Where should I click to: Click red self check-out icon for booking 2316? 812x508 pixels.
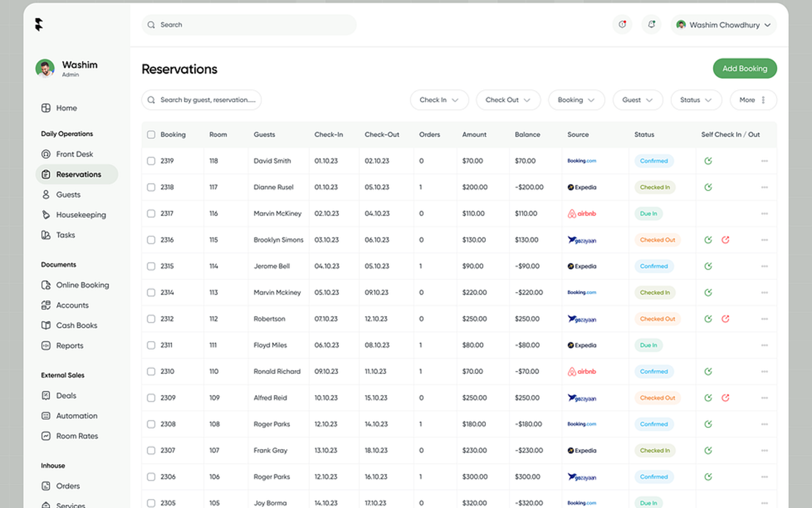pos(725,240)
